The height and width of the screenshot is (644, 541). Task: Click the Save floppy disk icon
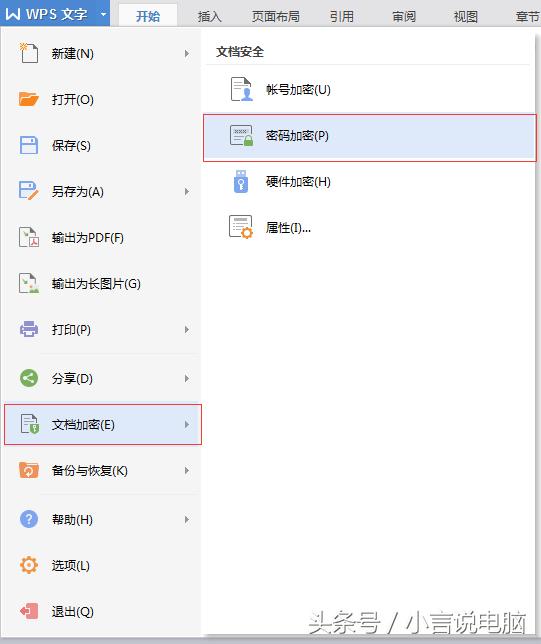[29, 145]
